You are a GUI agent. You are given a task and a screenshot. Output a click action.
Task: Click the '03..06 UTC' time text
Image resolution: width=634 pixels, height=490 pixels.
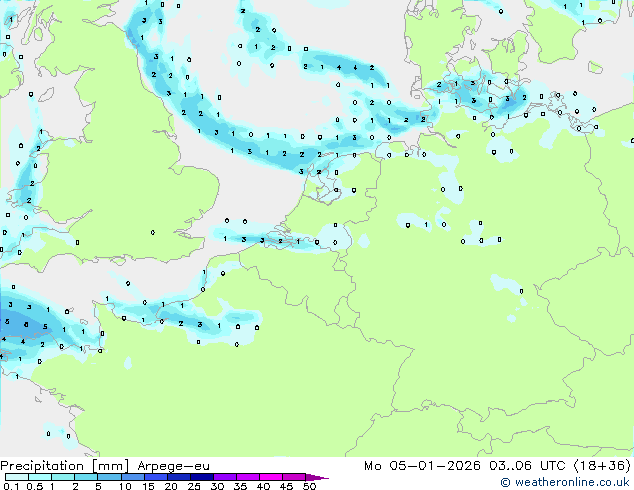pos(527,466)
